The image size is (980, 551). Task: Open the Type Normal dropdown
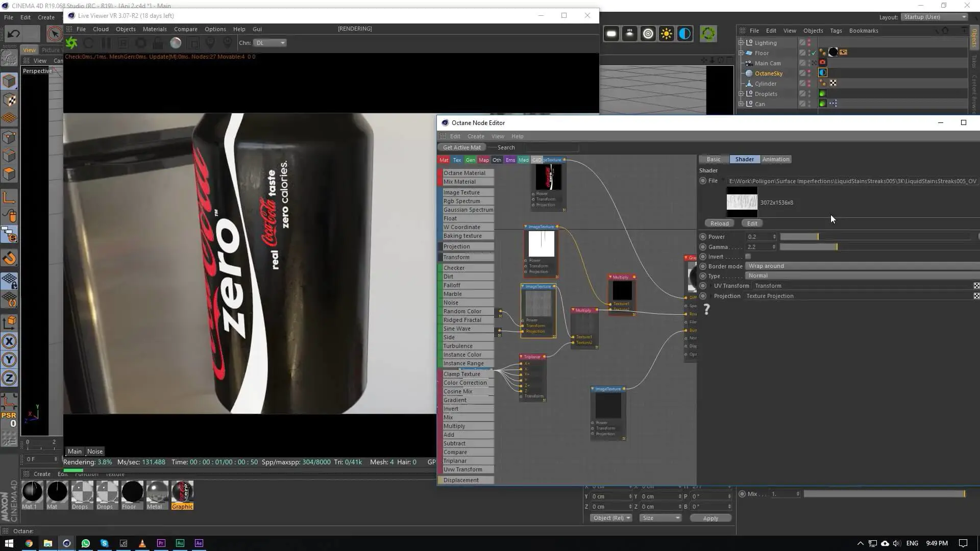pyautogui.click(x=863, y=275)
